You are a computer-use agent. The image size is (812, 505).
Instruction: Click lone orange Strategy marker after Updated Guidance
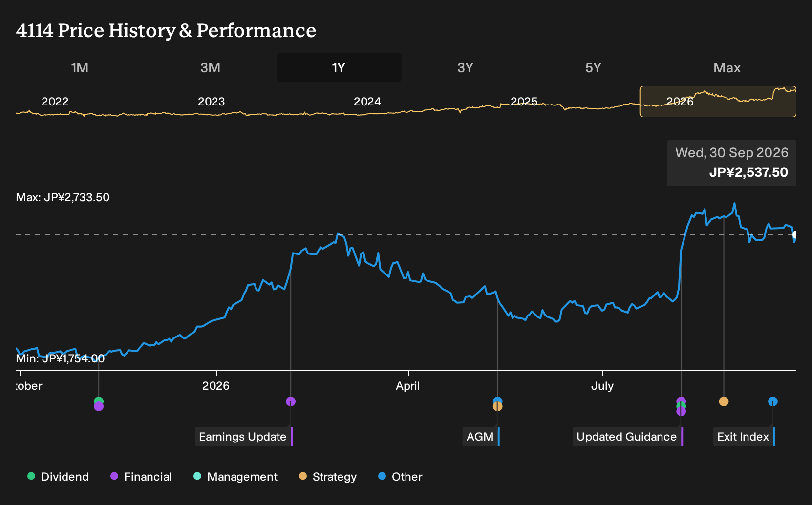coord(724,401)
